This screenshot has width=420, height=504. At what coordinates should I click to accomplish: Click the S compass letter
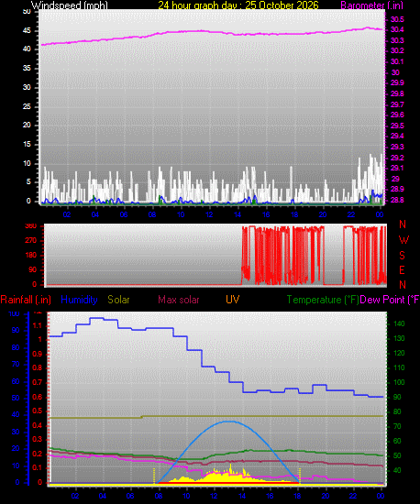click(x=402, y=256)
